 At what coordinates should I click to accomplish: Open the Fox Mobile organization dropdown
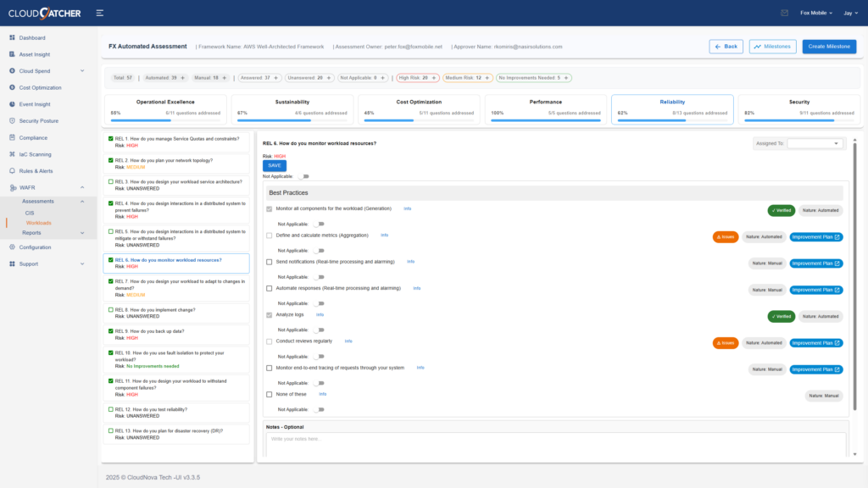811,13
